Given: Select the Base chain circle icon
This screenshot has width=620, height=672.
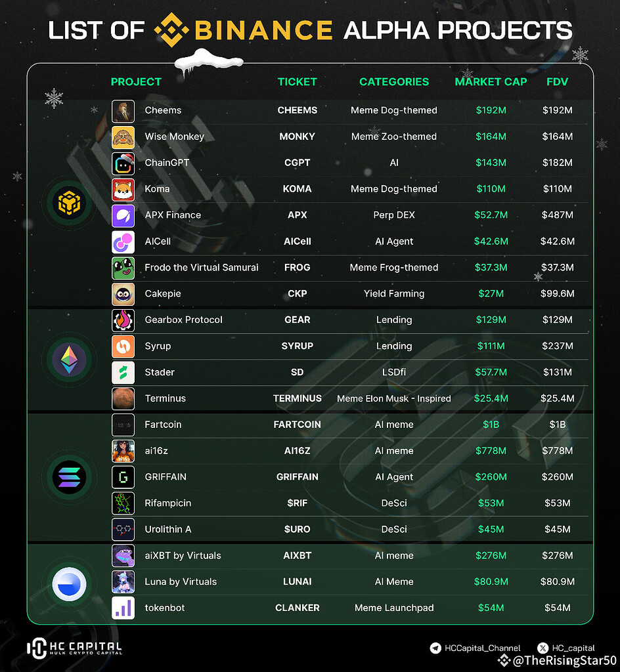Looking at the screenshot, I should 69,583.
